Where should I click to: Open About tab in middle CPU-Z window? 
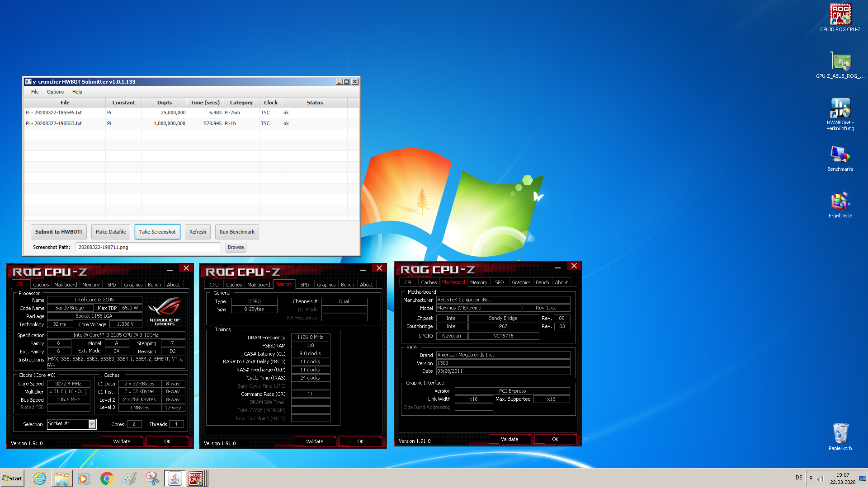click(366, 285)
